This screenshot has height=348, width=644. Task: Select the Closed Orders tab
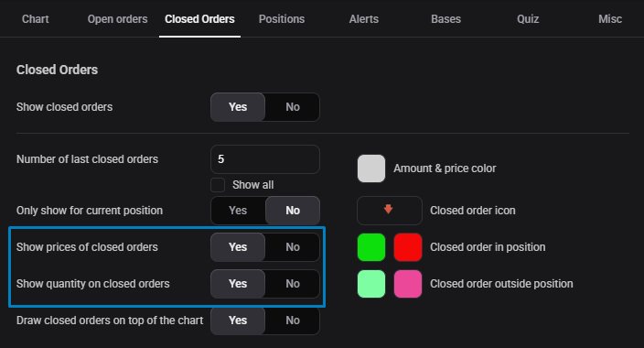[x=199, y=19]
